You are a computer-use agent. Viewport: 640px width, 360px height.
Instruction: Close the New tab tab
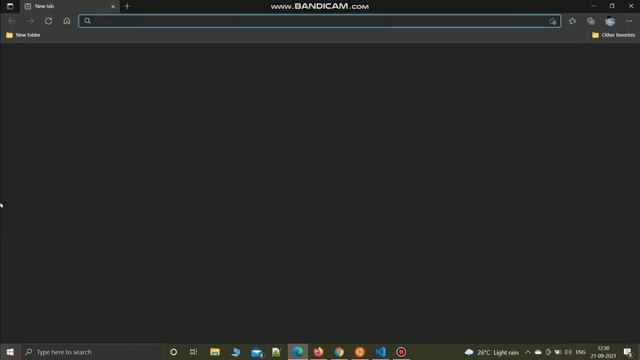click(113, 6)
